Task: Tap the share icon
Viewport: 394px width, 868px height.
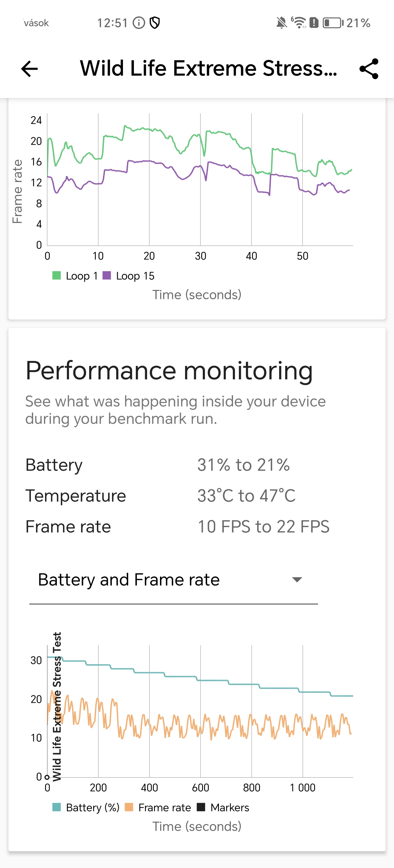Action: [x=369, y=69]
